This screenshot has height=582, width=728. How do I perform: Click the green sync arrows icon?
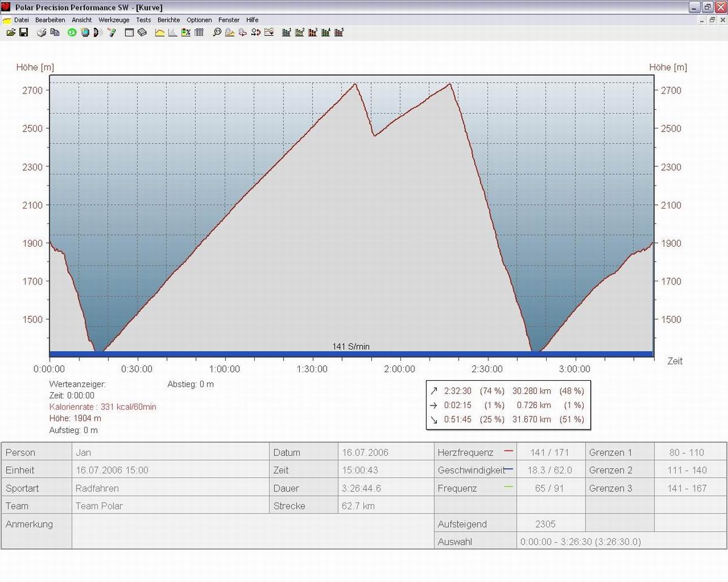tap(72, 32)
